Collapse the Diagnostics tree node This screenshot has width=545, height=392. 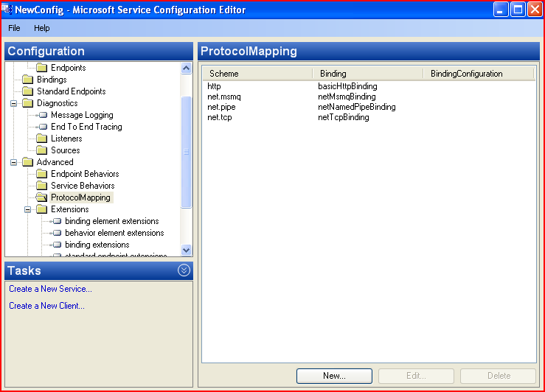click(x=13, y=103)
